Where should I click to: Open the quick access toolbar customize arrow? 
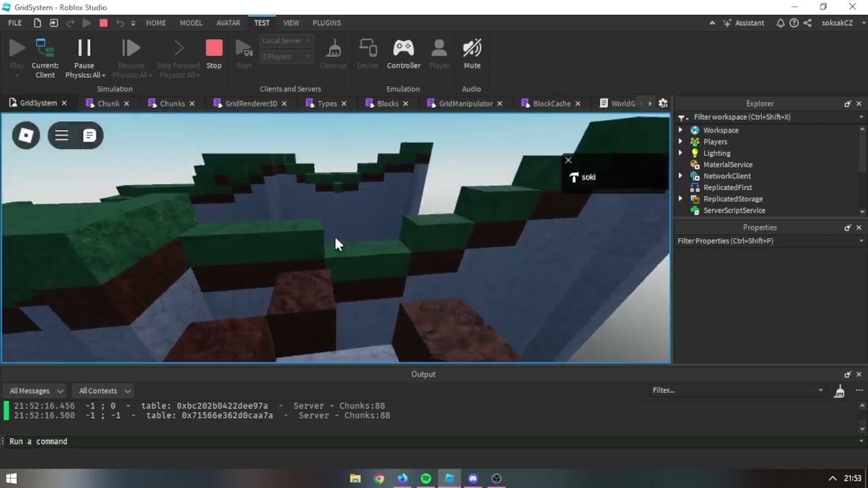[x=133, y=23]
